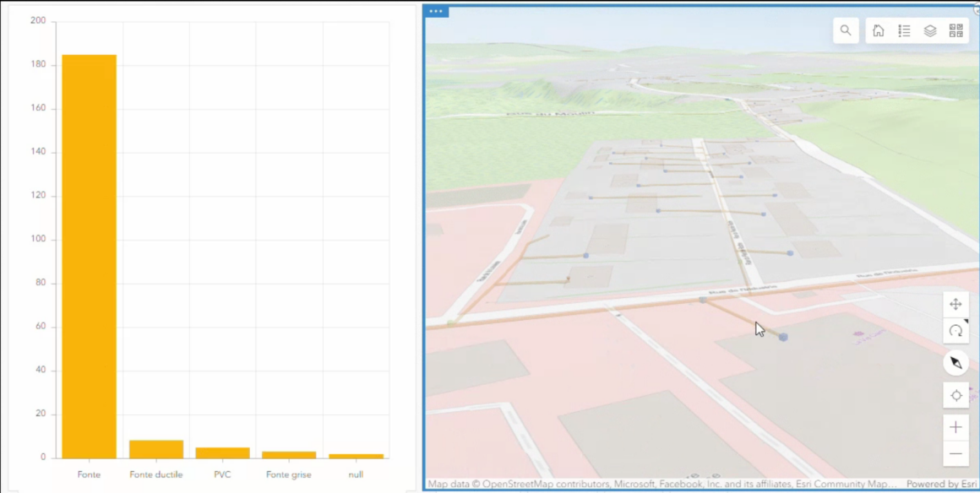This screenshot has height=493, width=980.
Task: Reset the compass orientation to north
Action: pos(955,363)
